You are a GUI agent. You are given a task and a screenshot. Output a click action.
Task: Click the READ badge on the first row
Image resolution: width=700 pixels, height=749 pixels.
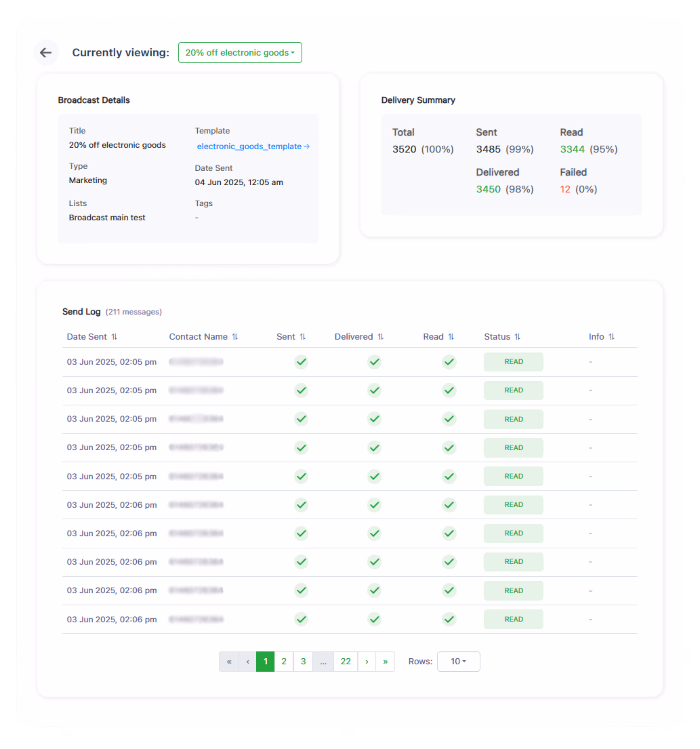click(513, 362)
